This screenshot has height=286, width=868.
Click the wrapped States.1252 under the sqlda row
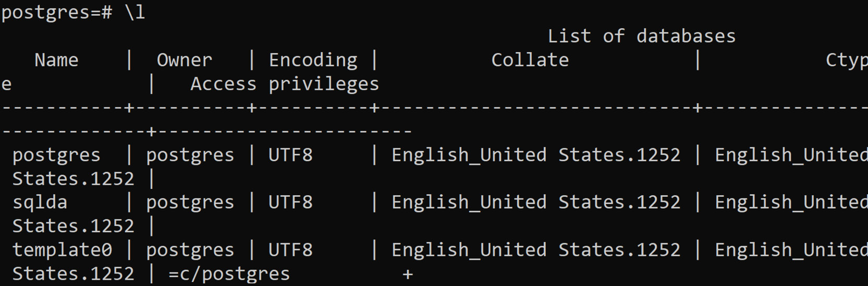73,226
